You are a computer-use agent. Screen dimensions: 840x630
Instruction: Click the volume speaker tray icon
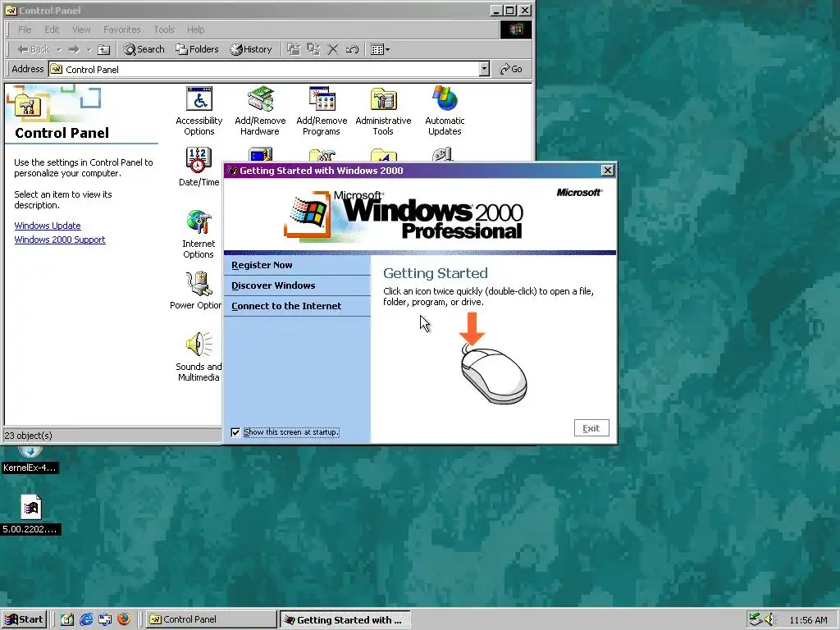pyautogui.click(x=769, y=619)
